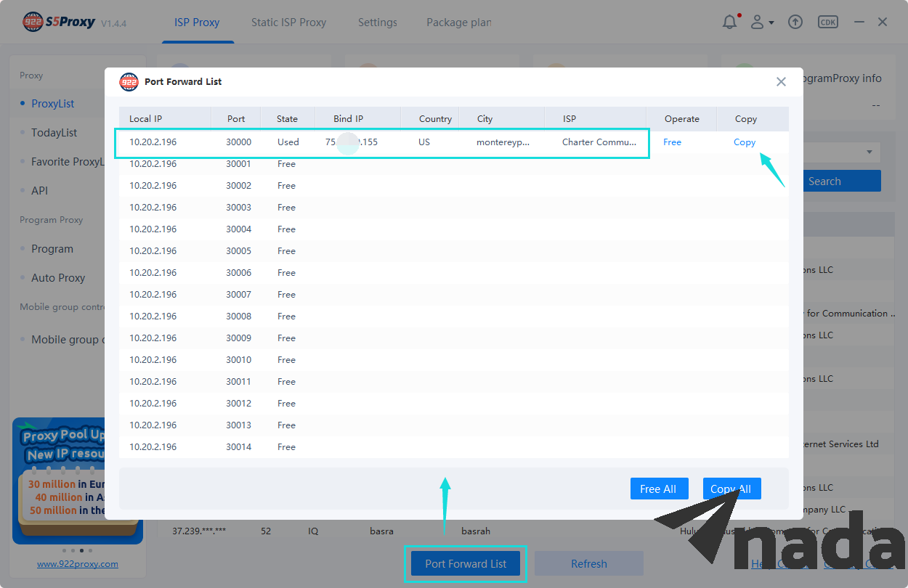Click the Bind IP column header
908x588 pixels.
click(x=357, y=119)
